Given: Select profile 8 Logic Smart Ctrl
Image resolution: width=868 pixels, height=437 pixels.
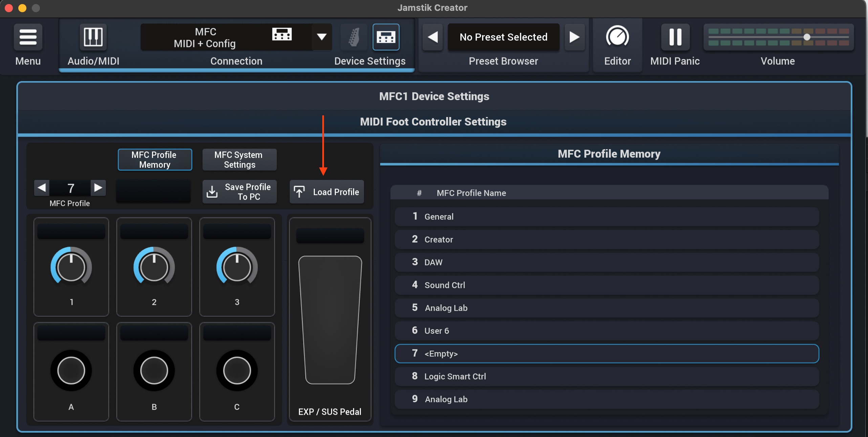Looking at the screenshot, I should click(x=607, y=376).
